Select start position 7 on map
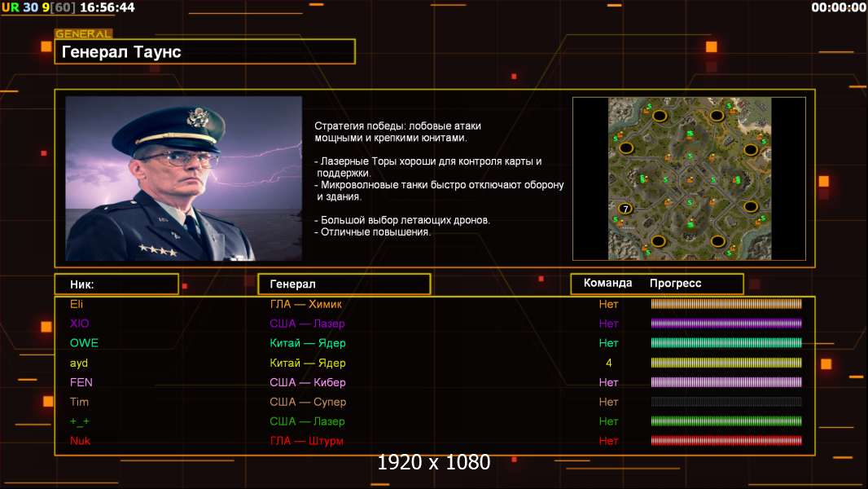Image resolution: width=868 pixels, height=489 pixels. (x=625, y=209)
